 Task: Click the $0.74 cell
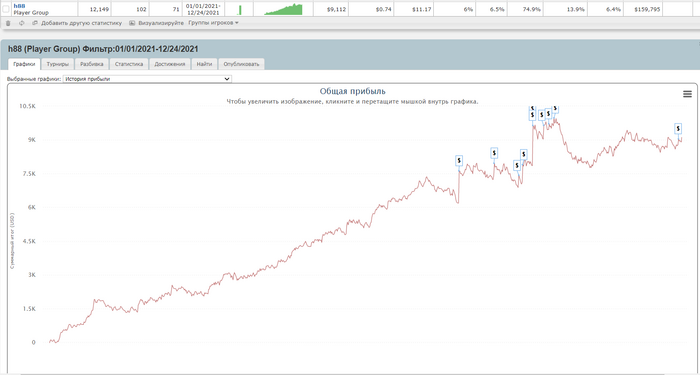pyautogui.click(x=371, y=9)
